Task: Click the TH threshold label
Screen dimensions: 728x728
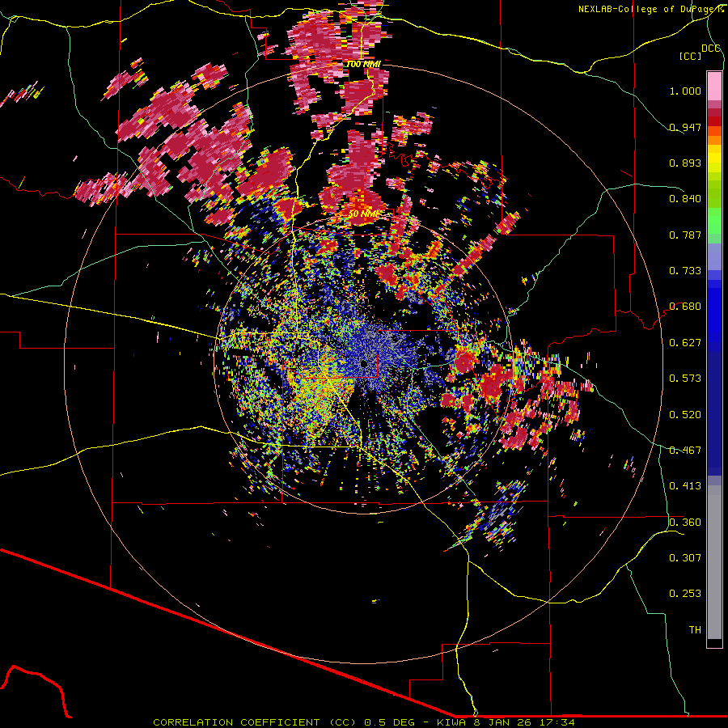Action: tap(695, 630)
